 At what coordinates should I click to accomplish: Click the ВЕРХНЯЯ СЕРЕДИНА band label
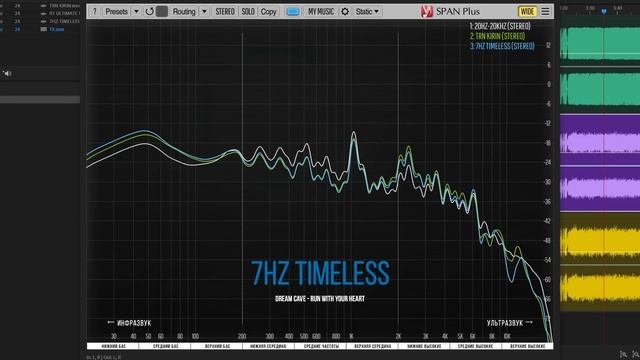(372, 346)
